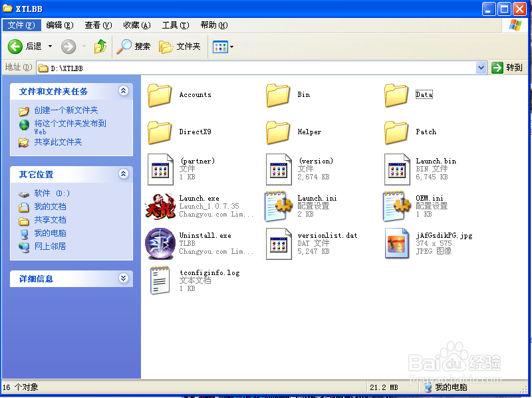Open the Search (搜索) toolbar button
Screen dimensions: 532x398
[x=133, y=47]
